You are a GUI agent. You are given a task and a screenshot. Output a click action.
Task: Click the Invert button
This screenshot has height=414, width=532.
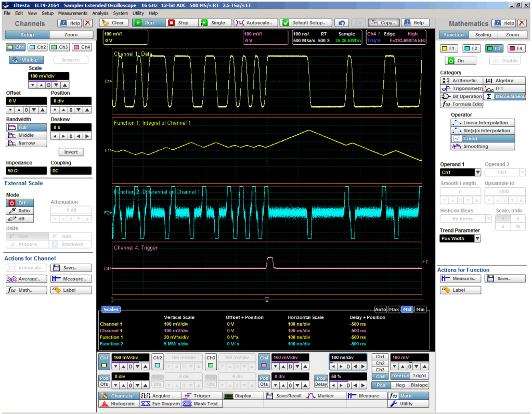(x=71, y=152)
